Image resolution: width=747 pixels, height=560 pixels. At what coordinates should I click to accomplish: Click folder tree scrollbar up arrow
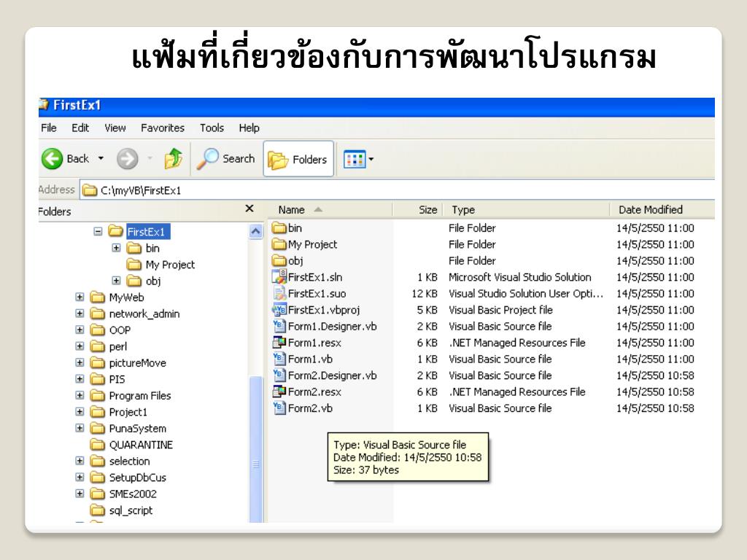point(256,231)
